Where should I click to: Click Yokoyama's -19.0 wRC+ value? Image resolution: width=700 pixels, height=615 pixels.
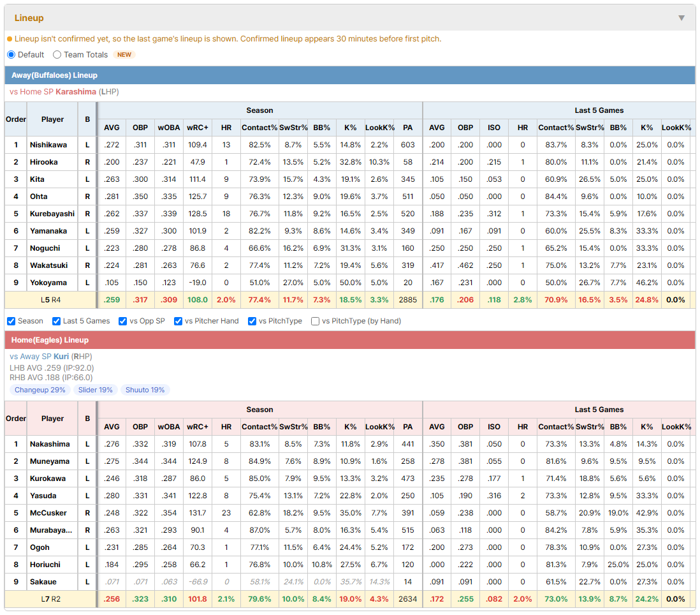click(x=198, y=283)
